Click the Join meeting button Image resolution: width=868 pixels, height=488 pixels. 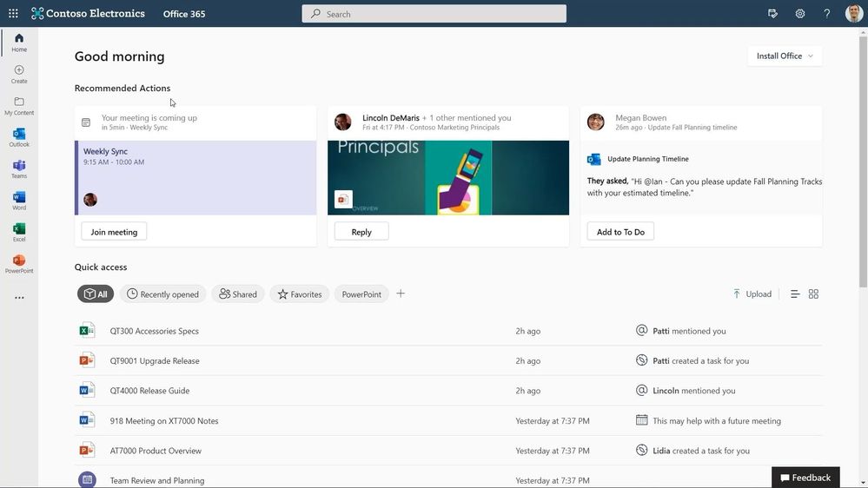114,232
